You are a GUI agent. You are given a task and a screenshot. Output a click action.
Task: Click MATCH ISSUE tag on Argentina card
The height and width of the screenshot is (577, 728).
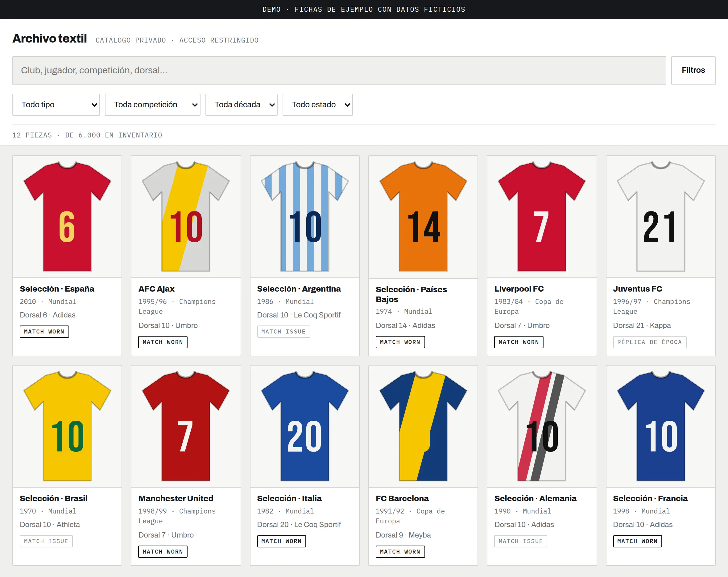click(283, 331)
